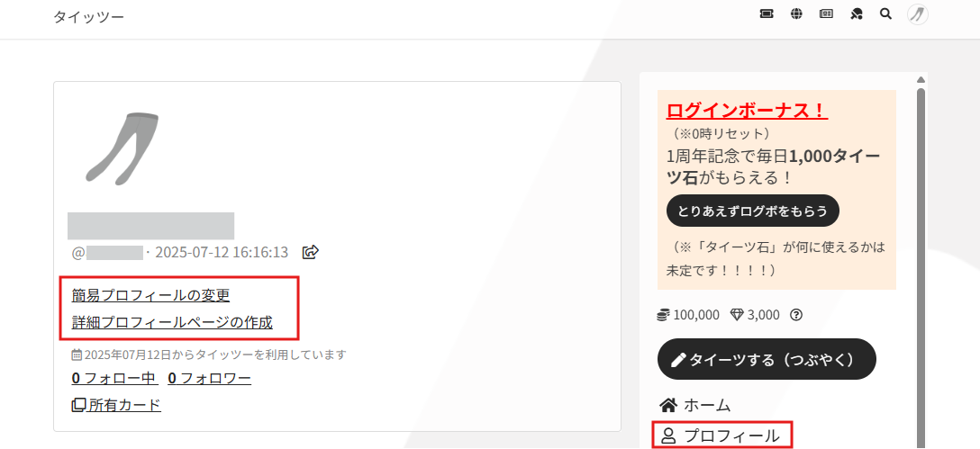This screenshot has width=980, height=449.
Task: Open the ログインボーナス! link
Action: pyautogui.click(x=747, y=111)
